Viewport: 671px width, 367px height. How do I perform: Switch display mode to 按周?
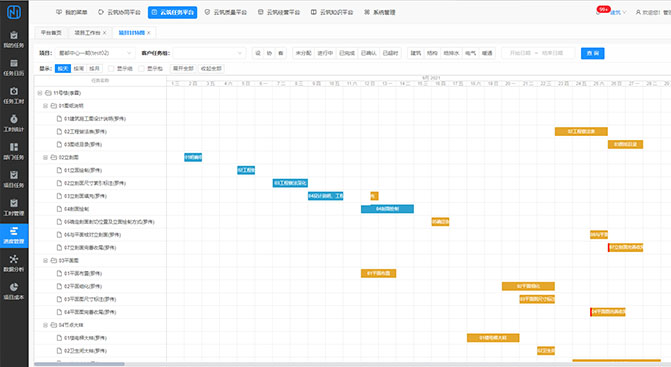(x=79, y=68)
